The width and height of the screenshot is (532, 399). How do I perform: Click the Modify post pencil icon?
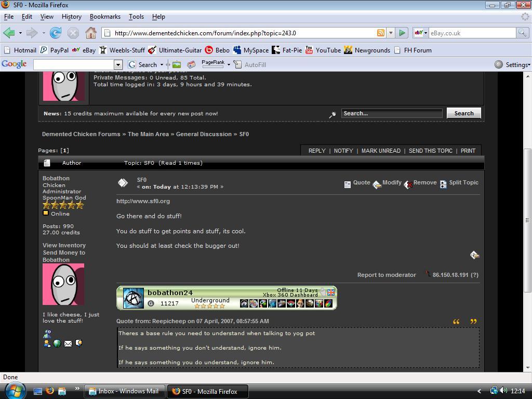tap(377, 184)
